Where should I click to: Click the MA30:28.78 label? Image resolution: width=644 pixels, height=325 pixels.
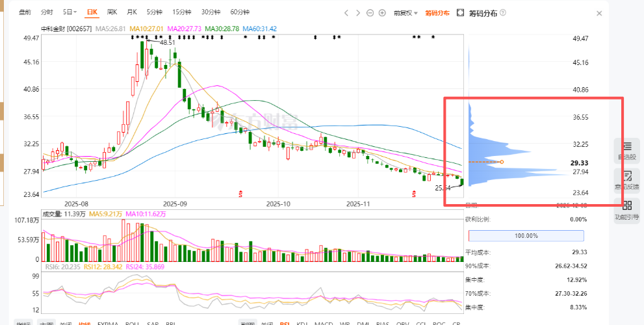click(223, 29)
